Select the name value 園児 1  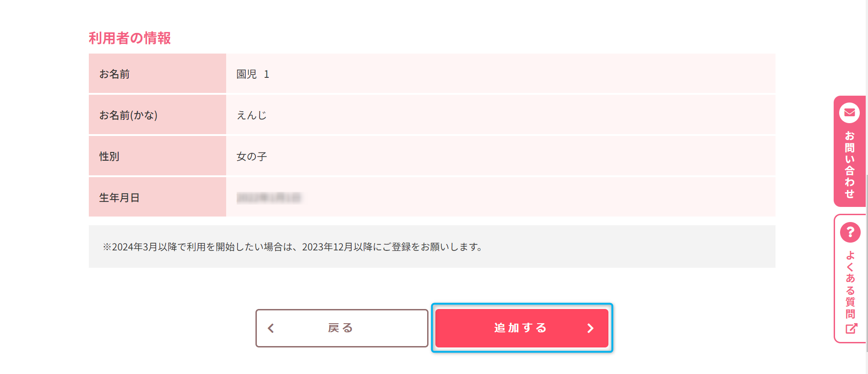tap(253, 74)
